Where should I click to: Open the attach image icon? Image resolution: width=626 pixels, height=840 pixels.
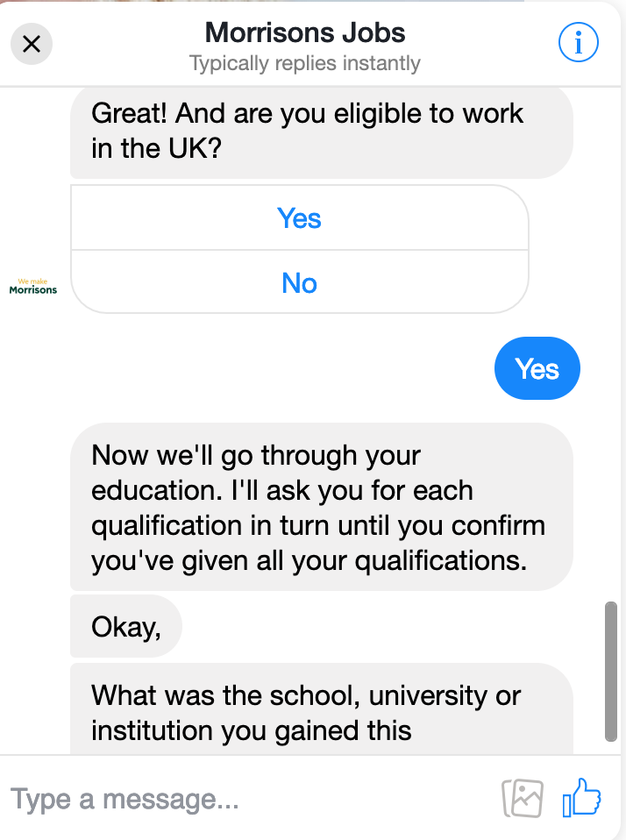coord(523,798)
